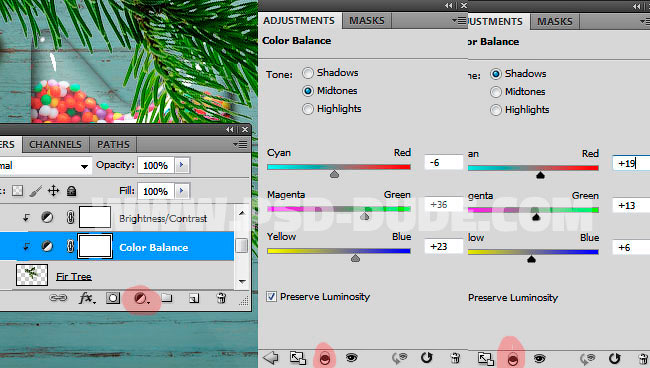Click the link layers icon
The image size is (650, 368).
tap(58, 298)
